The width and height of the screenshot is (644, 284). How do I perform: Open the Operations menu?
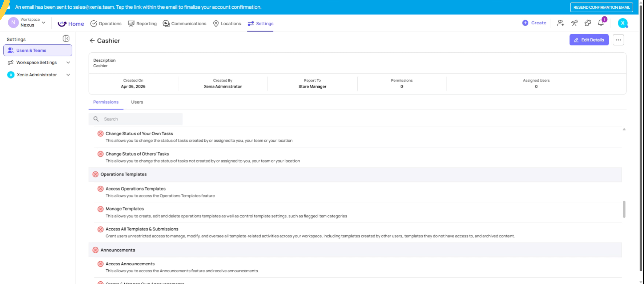[106, 24]
